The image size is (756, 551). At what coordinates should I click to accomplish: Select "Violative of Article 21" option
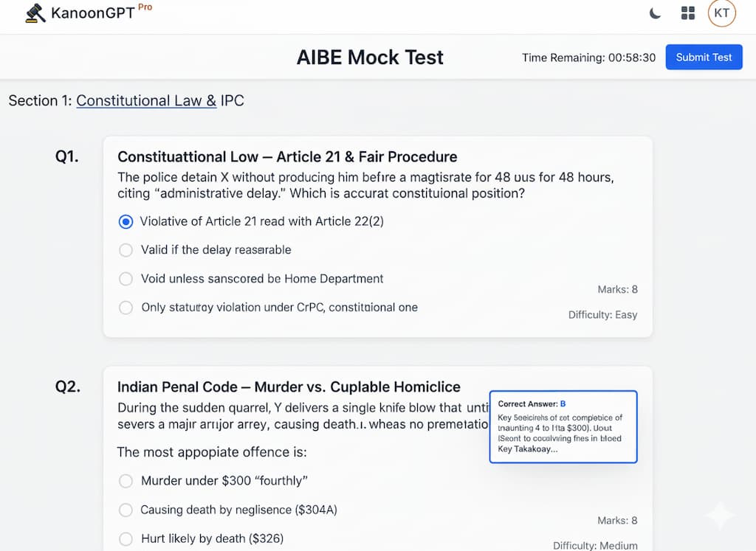[x=126, y=221]
